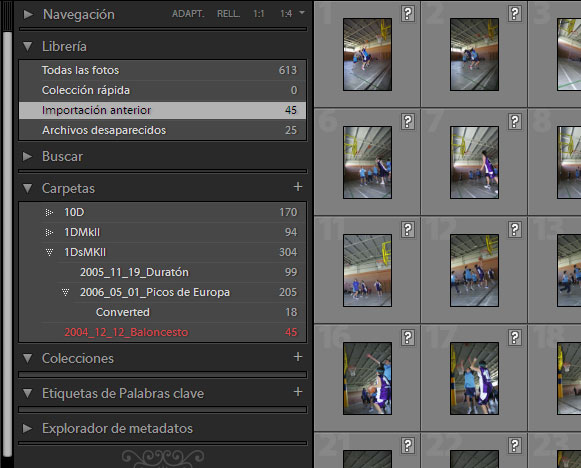Expand the 10D folder arrow

pos(49,212)
